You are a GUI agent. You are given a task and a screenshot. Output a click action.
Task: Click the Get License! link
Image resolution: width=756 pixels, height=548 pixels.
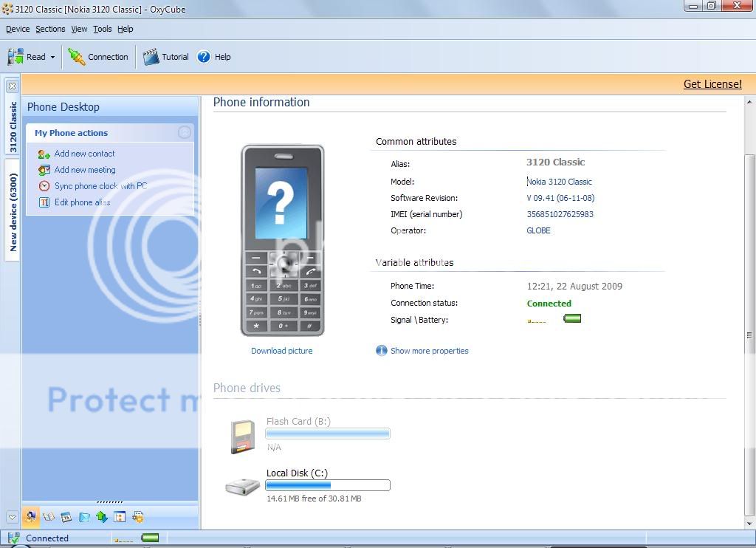pyautogui.click(x=712, y=84)
